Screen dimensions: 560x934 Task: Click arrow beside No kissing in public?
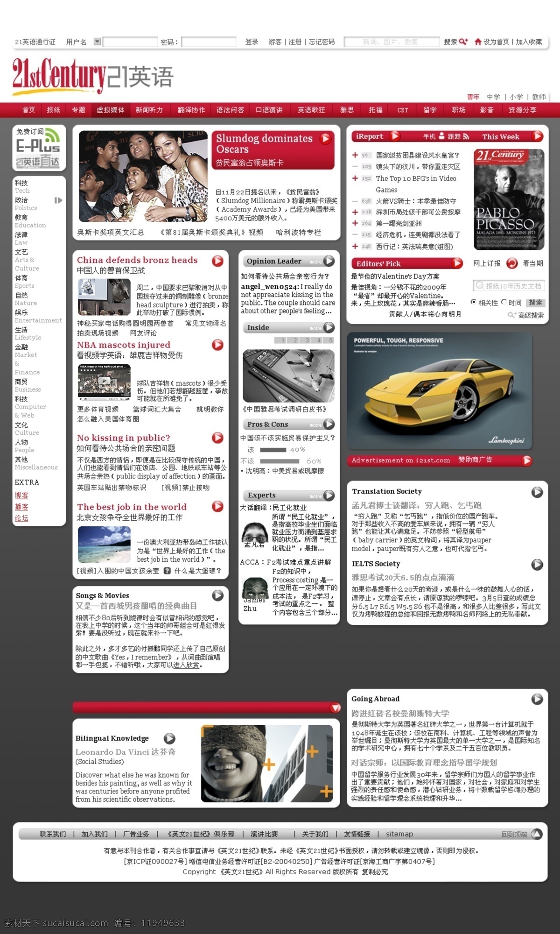217,438
